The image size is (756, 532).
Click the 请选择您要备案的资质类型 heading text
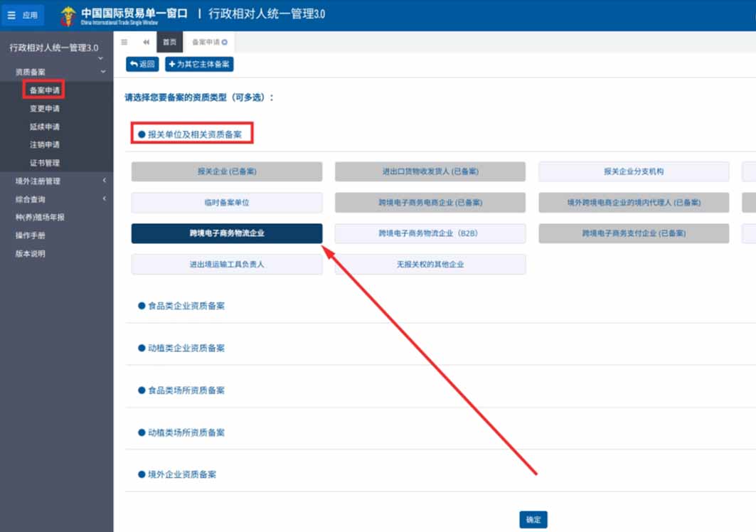[x=199, y=97]
